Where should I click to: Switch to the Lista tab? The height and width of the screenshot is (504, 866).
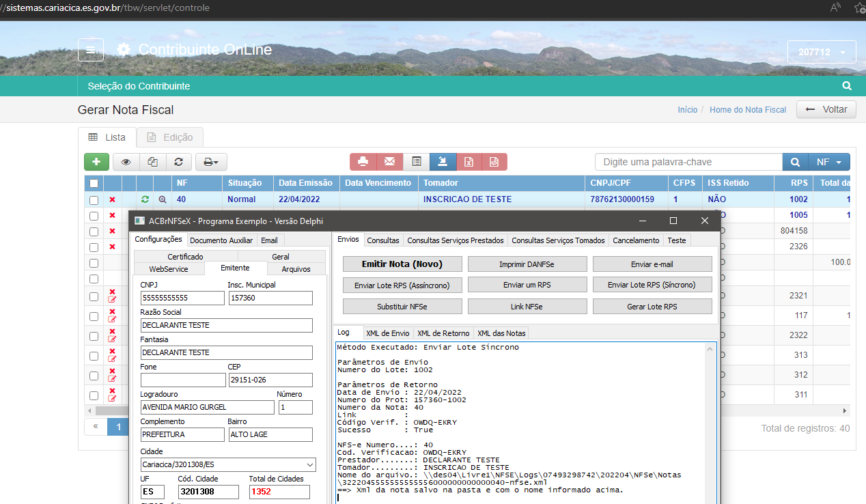(107, 137)
